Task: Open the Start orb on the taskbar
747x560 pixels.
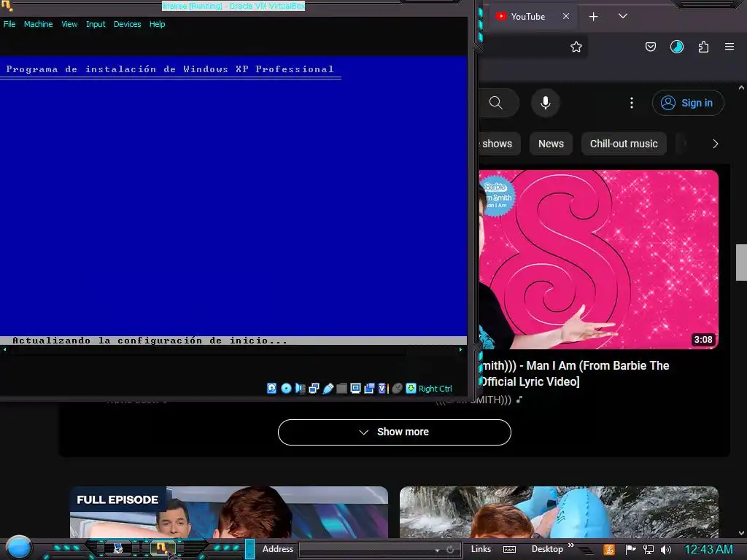Action: pos(18,548)
